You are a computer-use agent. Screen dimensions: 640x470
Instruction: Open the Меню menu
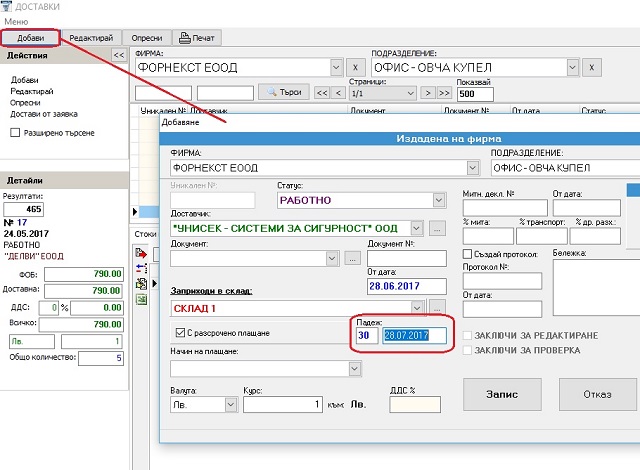click(x=16, y=21)
